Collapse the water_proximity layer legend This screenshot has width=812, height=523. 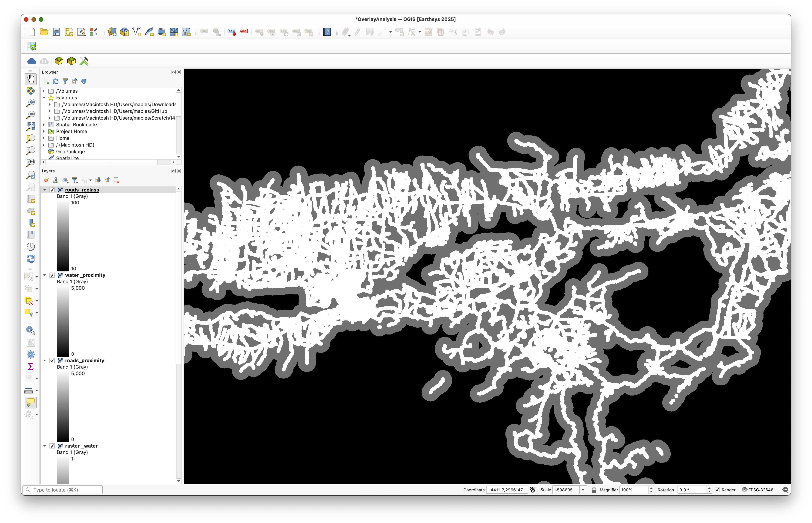tap(45, 275)
